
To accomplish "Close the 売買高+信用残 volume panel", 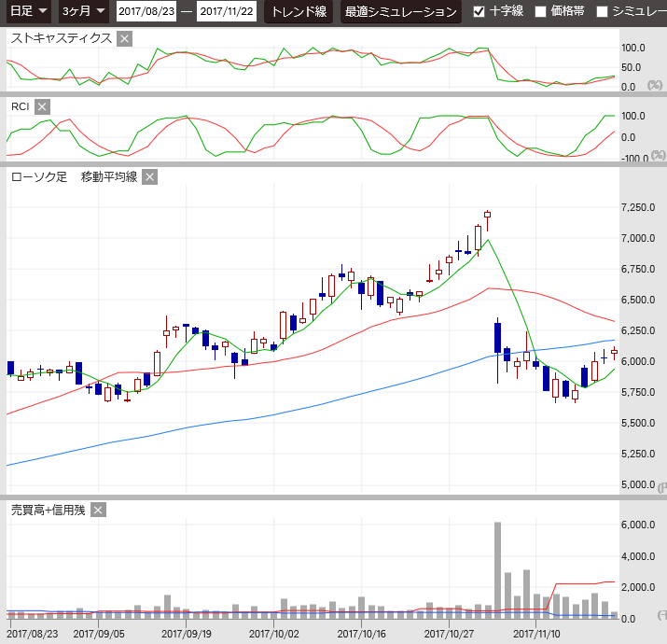I will 98,510.
